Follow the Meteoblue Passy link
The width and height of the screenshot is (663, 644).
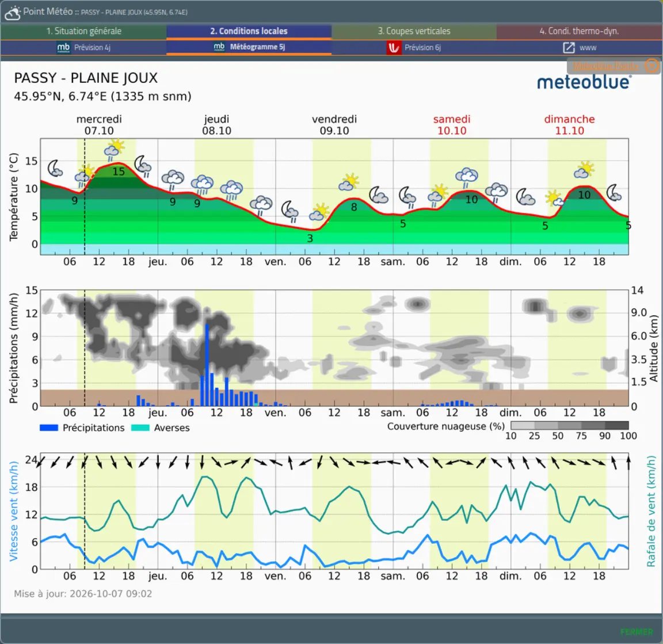coord(606,66)
